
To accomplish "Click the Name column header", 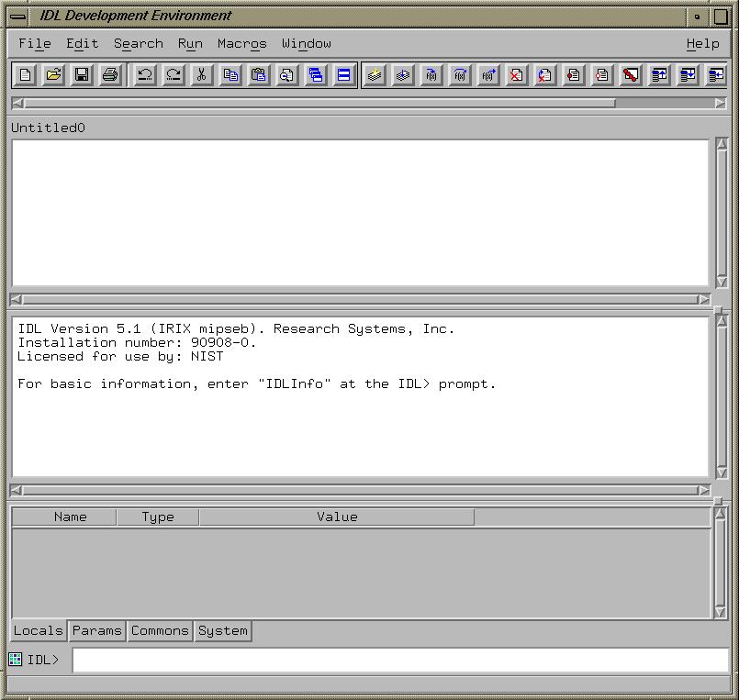I will 64,517.
